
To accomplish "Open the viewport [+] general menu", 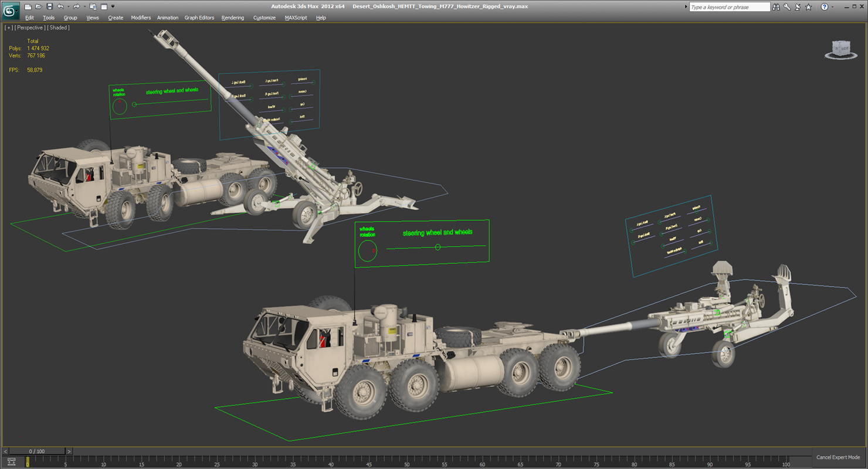I will 8,28.
